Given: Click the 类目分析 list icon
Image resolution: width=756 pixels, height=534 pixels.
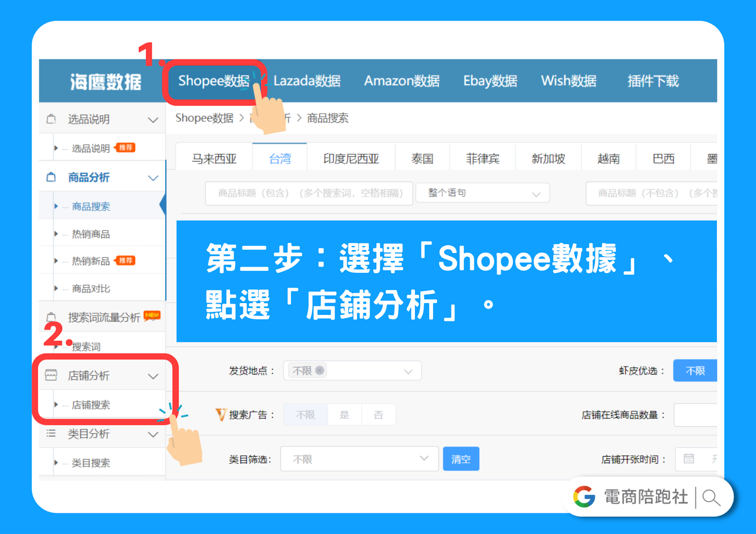Looking at the screenshot, I should pos(51,433).
